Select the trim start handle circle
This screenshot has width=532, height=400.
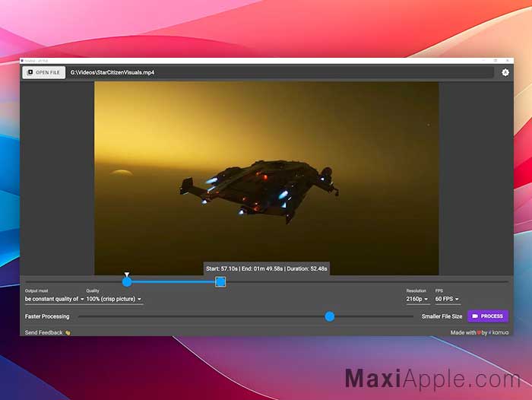[127, 282]
